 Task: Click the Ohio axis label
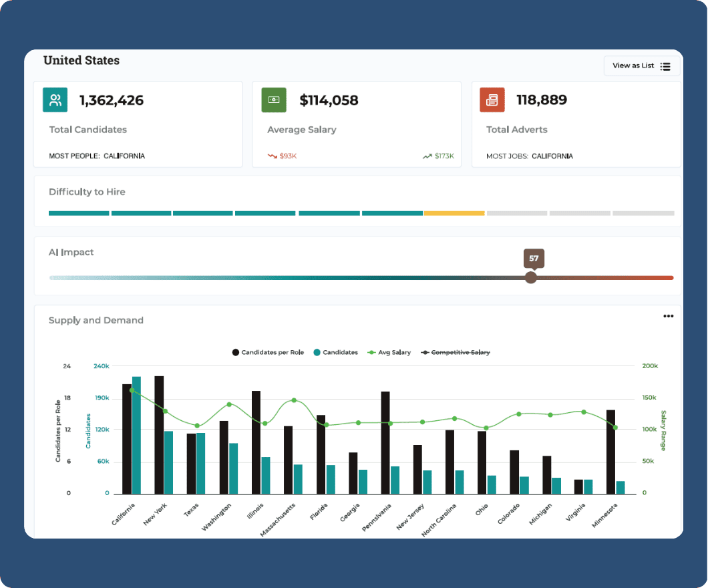(482, 509)
